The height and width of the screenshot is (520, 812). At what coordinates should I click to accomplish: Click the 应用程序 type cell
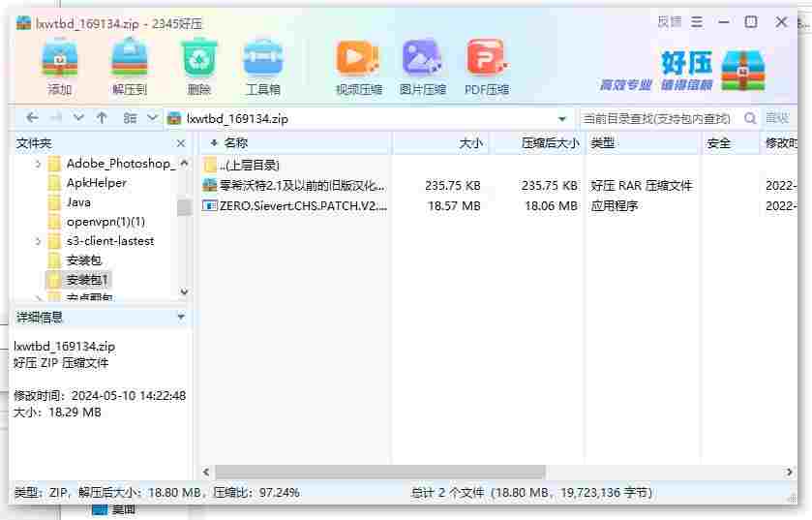point(615,206)
